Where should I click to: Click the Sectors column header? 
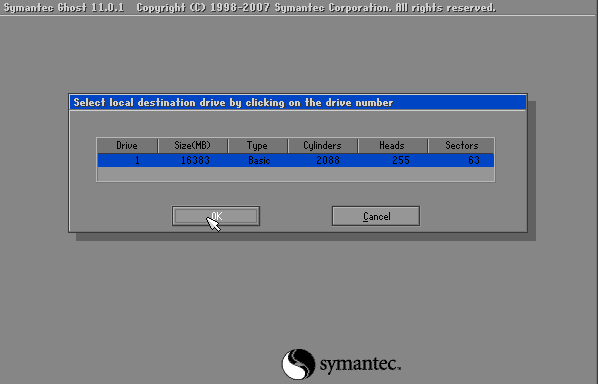click(x=461, y=146)
